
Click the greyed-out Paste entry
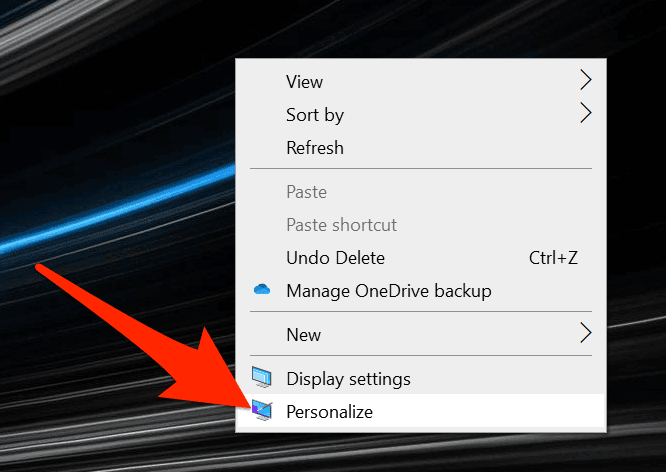coord(306,191)
